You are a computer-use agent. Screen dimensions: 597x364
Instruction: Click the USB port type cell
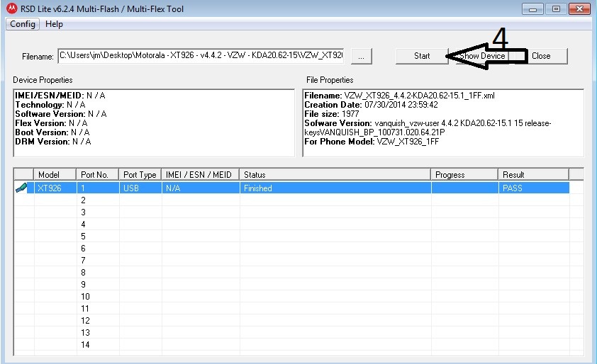coord(140,188)
